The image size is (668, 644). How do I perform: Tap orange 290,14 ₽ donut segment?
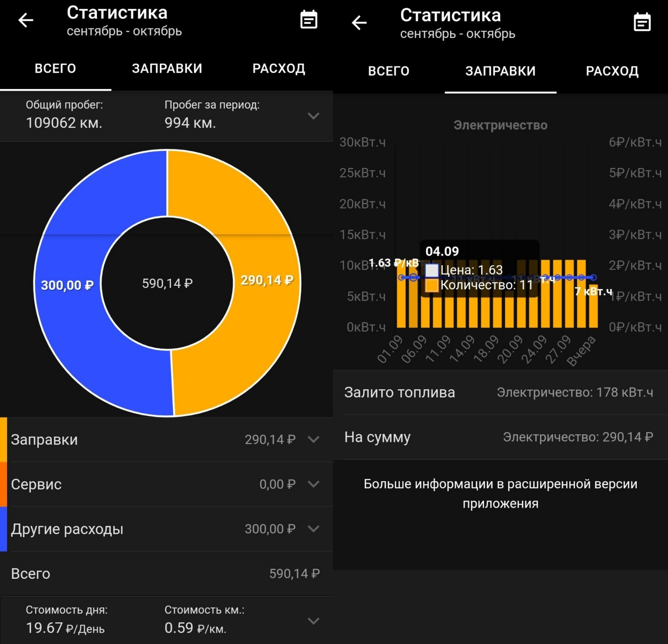tap(266, 280)
